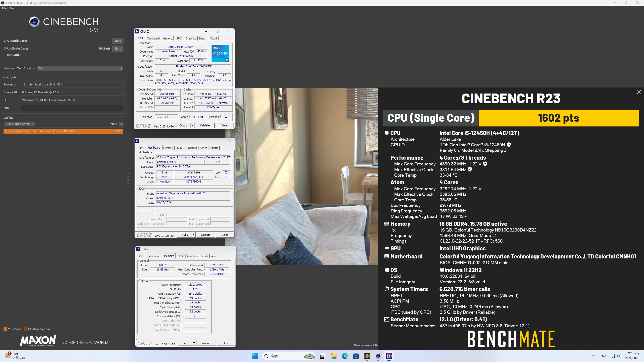
Task: Click the Identical System legend swatch
Action: 25,329
